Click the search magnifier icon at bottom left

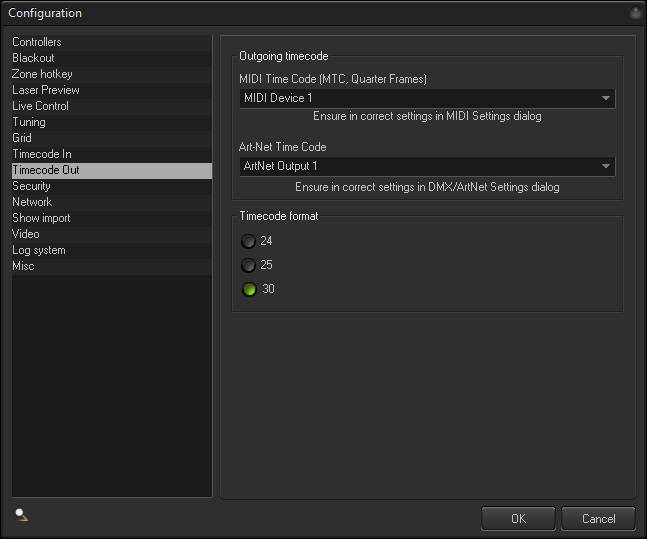21,515
